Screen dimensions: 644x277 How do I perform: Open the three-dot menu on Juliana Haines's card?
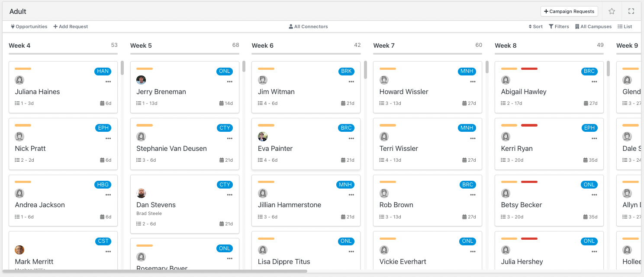(108, 81)
